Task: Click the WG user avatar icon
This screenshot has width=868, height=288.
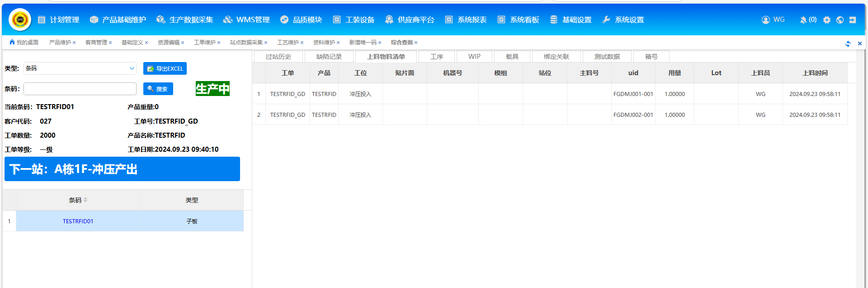Action: coord(765,20)
